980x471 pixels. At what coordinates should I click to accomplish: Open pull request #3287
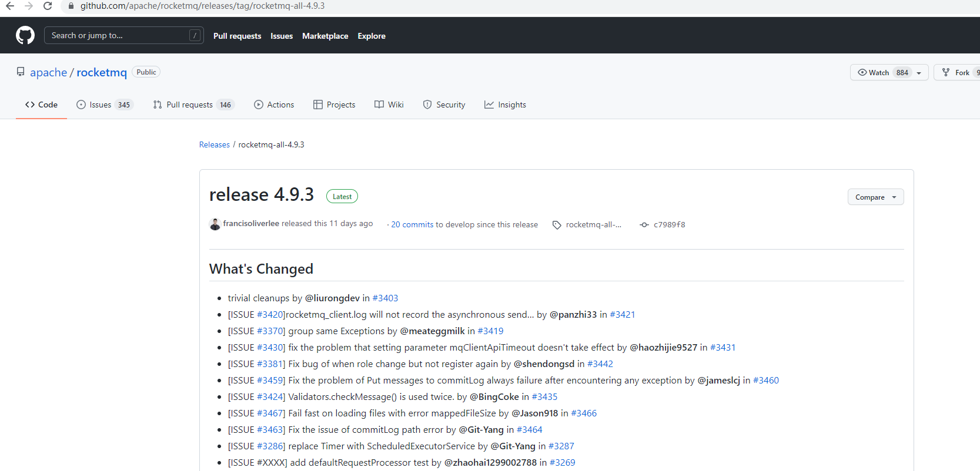(561, 446)
